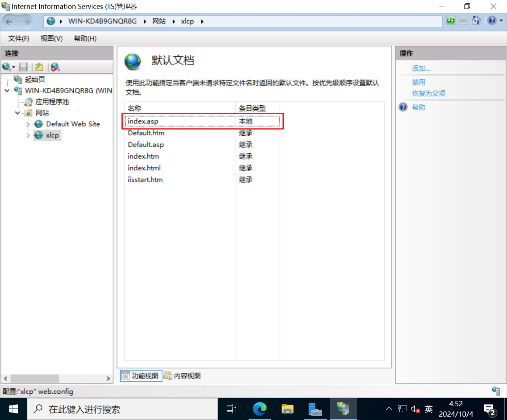Click the Delete connection icon
This screenshot has width=507, height=420.
pyautogui.click(x=55, y=67)
